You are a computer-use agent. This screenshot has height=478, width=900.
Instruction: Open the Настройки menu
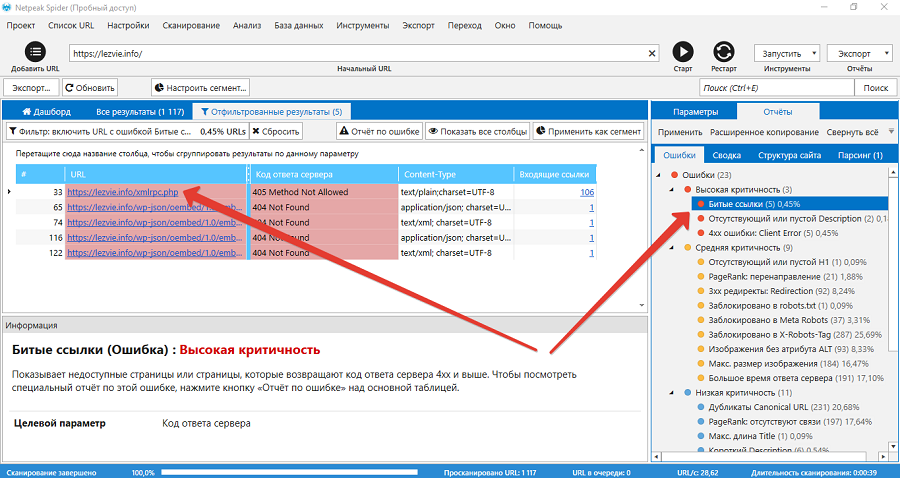(128, 25)
